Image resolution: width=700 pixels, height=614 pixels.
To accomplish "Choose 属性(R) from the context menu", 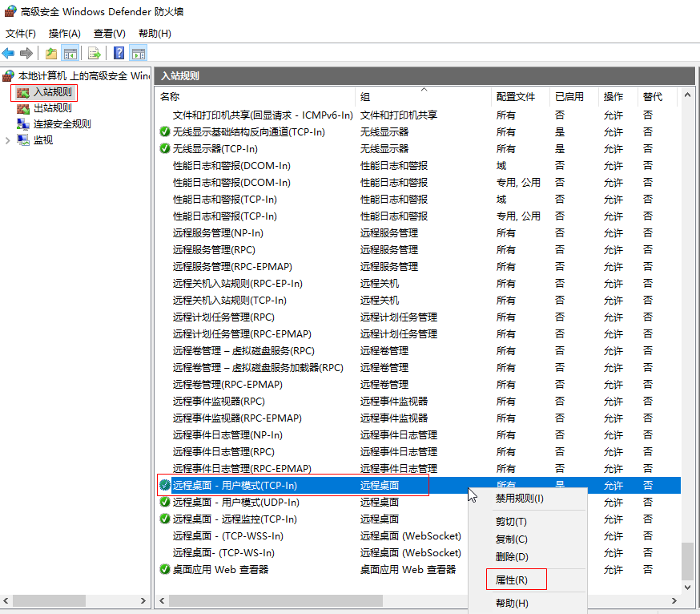I will pos(528,580).
